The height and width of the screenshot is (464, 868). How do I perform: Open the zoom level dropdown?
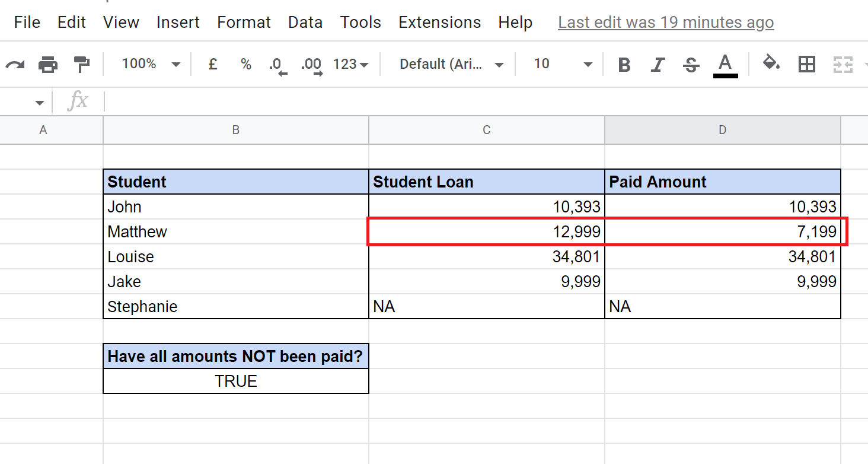tap(150, 64)
